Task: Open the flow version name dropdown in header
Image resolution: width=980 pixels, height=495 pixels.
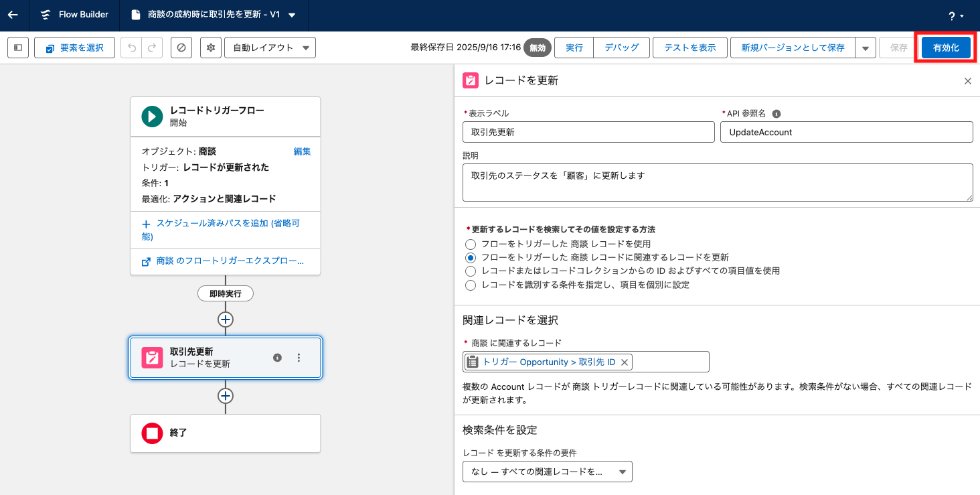Action: (x=292, y=15)
